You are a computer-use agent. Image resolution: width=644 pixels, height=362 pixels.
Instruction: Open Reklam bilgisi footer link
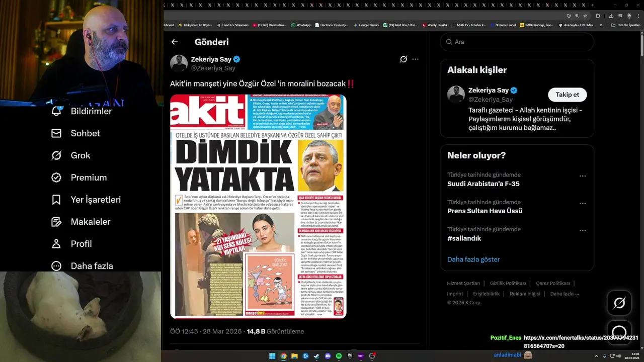tap(525, 294)
